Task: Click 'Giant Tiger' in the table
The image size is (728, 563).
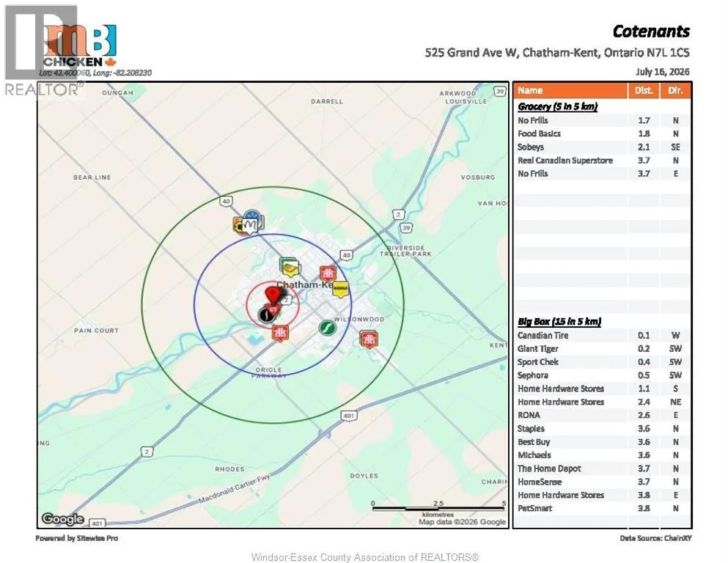Action: coord(537,348)
